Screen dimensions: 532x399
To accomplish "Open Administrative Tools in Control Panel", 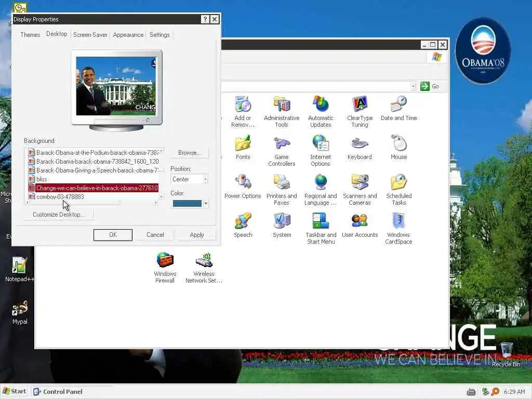I will (x=282, y=111).
